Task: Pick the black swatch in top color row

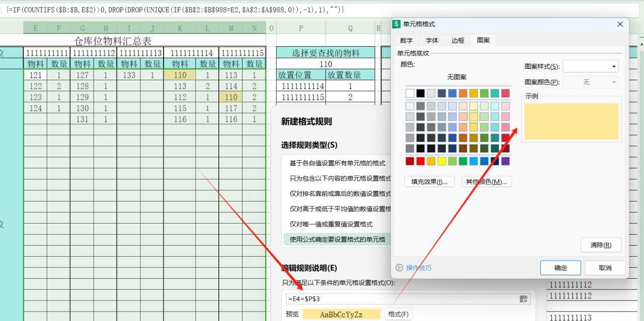Action: click(421, 93)
